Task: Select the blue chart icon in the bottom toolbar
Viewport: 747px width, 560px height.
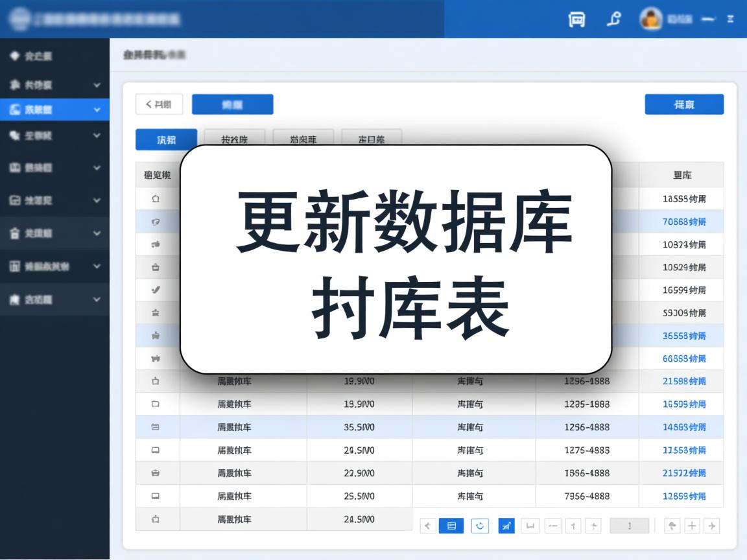Action: pos(506,526)
